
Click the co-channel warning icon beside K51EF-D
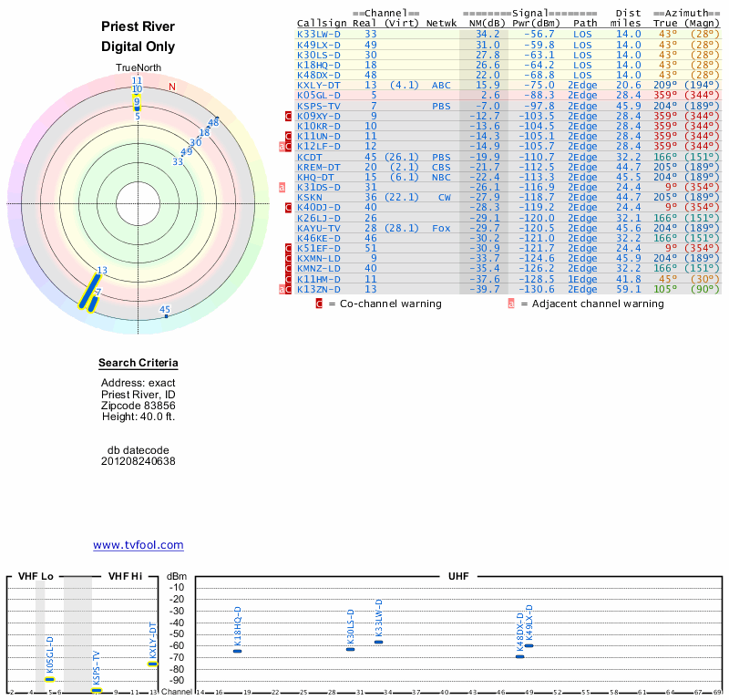(x=289, y=248)
